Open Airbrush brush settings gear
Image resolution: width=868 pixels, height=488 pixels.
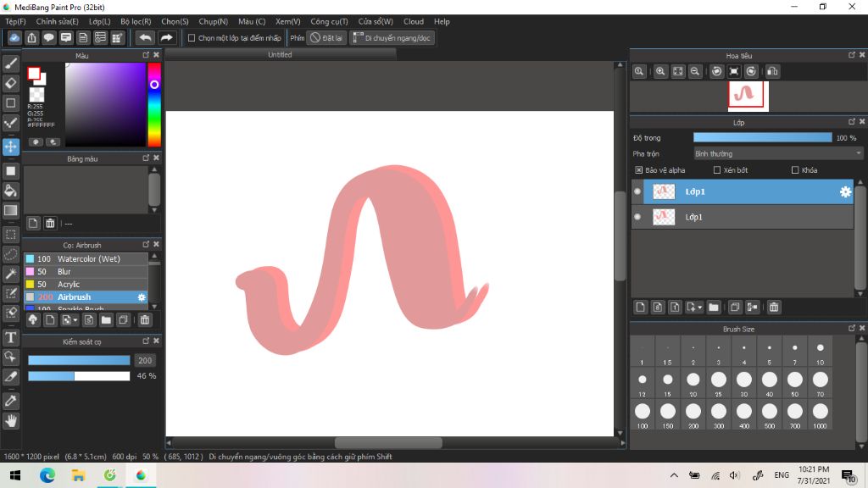(142, 297)
